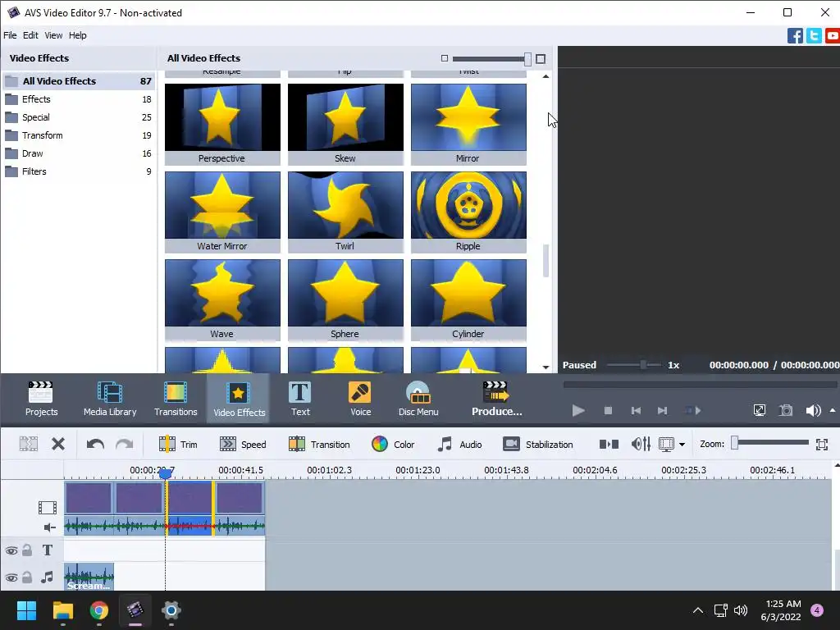Expand the view mode dropdown arrow

click(682, 445)
